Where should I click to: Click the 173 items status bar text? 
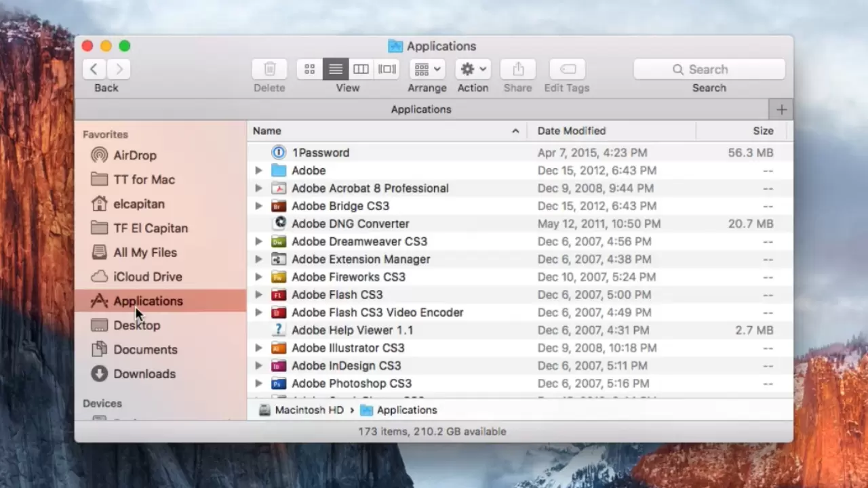433,431
